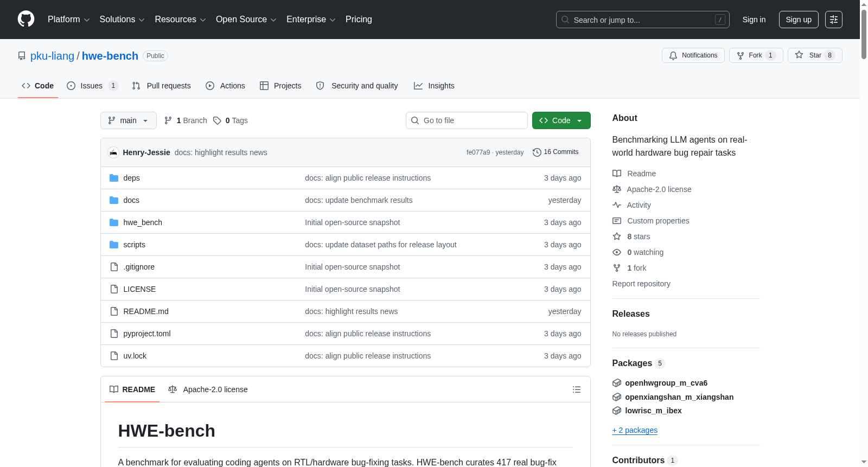The image size is (868, 467).
Task: Open the uv.lock file icon
Action: pyautogui.click(x=114, y=356)
